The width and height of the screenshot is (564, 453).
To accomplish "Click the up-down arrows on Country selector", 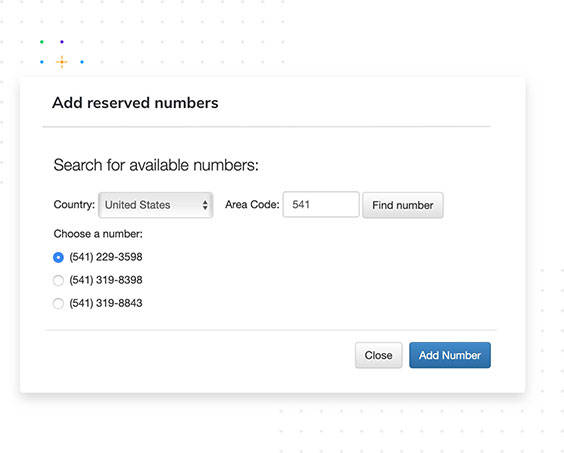I will [205, 205].
